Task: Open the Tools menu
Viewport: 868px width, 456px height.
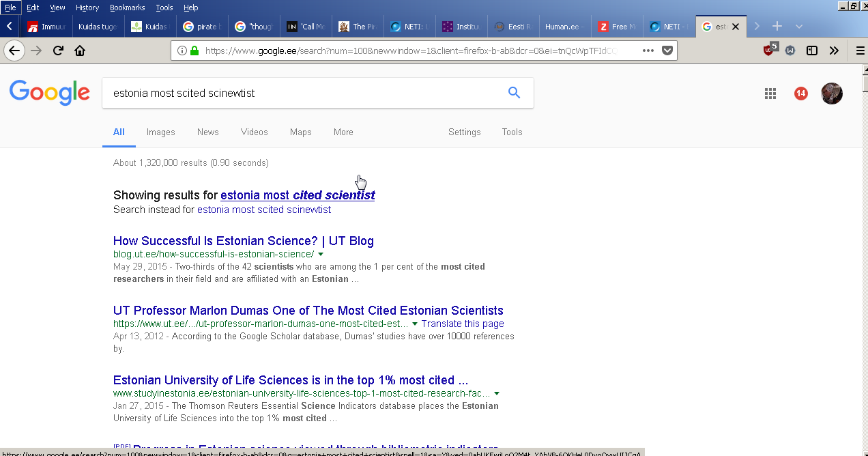Action: coord(164,8)
